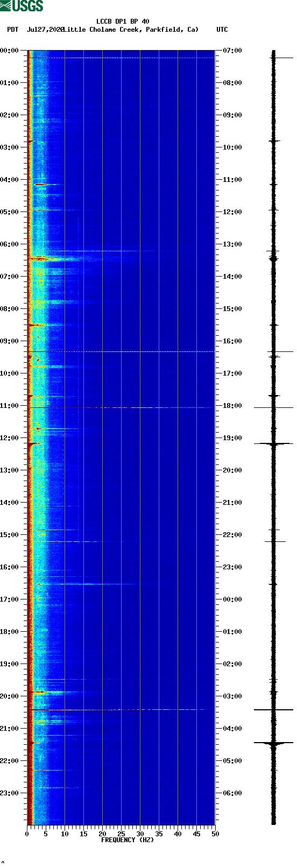Click the 23:00 PDT time label
The height and width of the screenshot is (868, 297).
(x=10, y=793)
